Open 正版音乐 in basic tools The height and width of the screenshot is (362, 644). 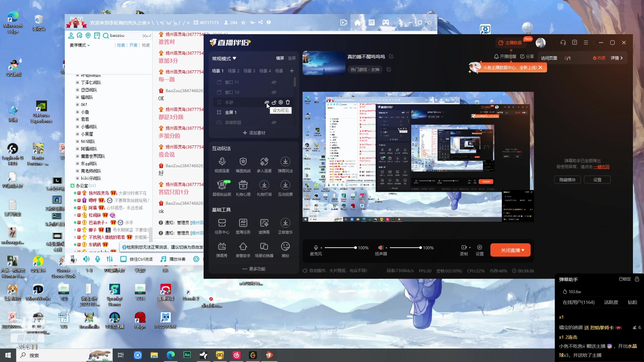coord(285,225)
